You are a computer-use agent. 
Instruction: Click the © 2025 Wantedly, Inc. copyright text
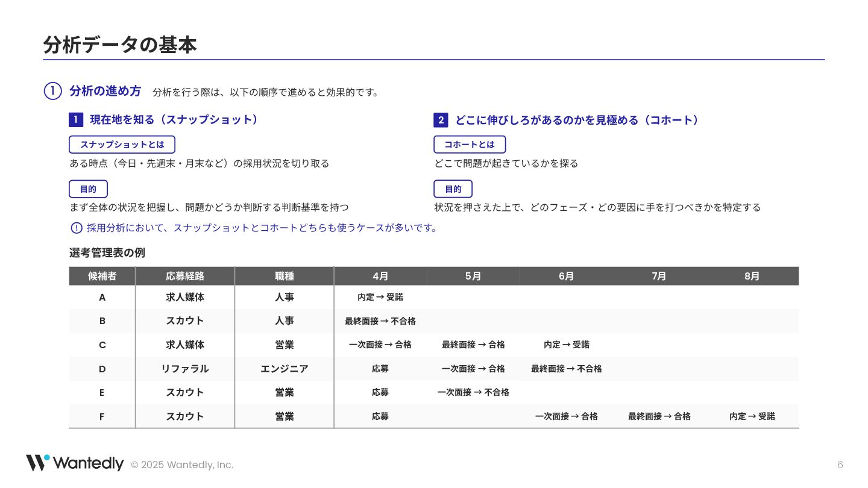182,465
